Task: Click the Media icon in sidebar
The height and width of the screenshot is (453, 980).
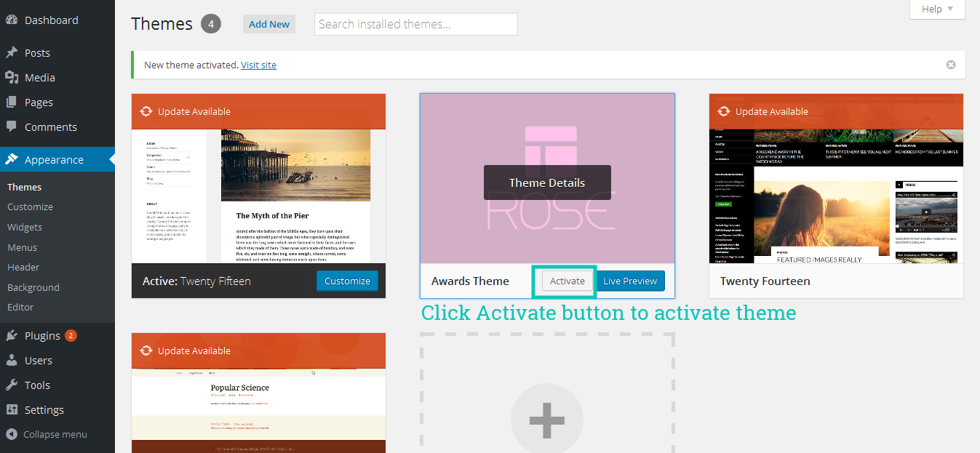Action: click(12, 77)
